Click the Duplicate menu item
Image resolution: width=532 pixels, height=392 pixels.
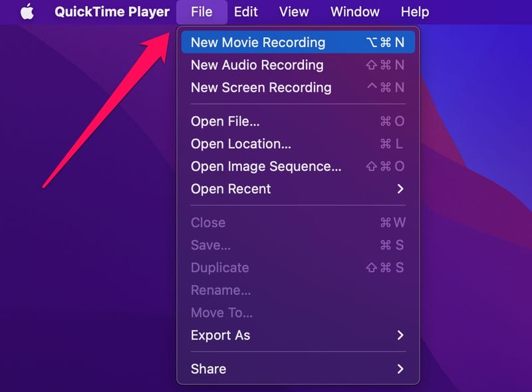[219, 268]
